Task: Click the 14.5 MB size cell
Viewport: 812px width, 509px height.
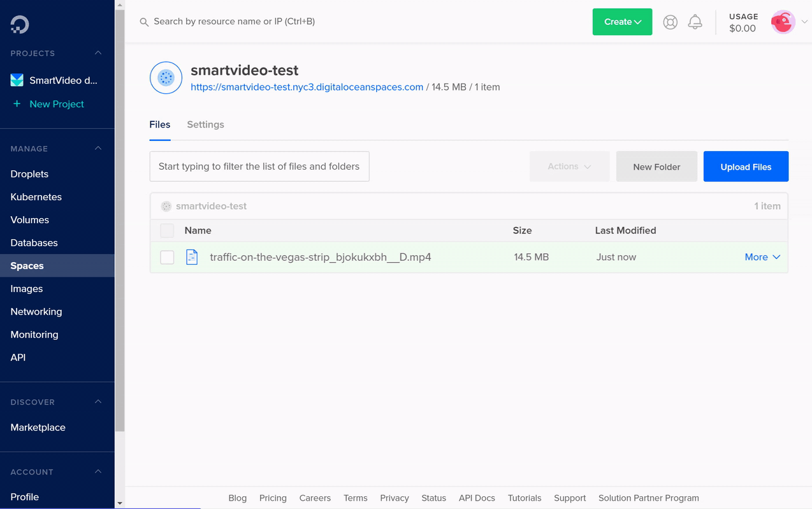Action: click(x=532, y=257)
